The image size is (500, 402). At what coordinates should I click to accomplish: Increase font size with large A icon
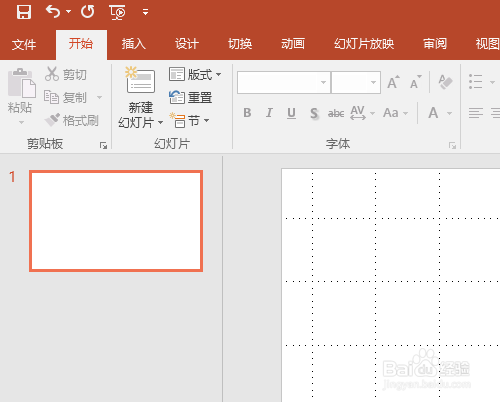point(393,82)
